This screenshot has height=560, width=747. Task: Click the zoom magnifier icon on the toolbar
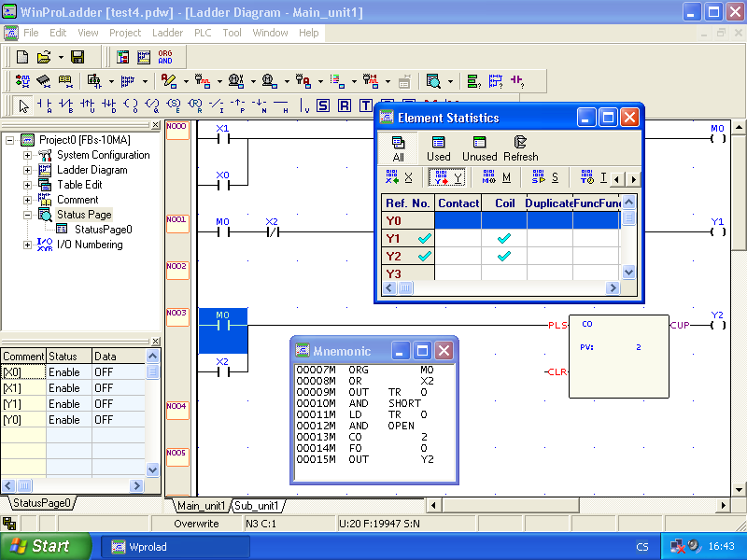435,80
